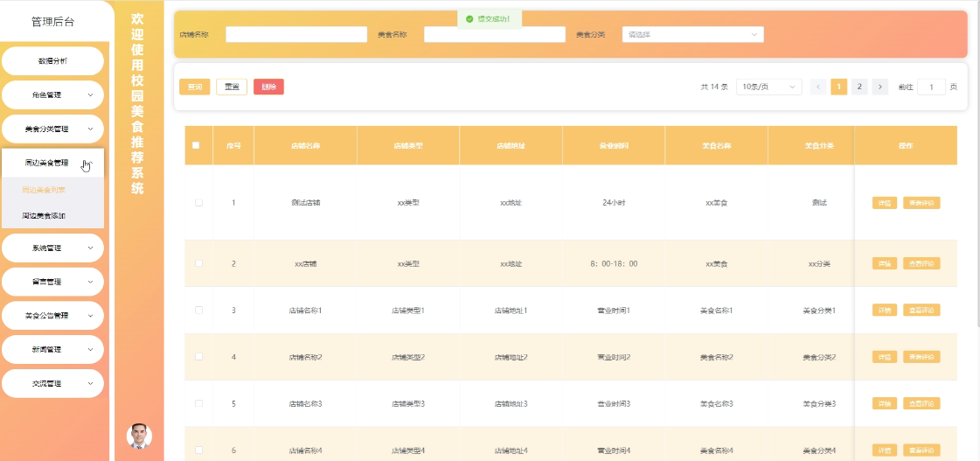Click 查看评论 for 店铺名称4 row

pyautogui.click(x=921, y=450)
